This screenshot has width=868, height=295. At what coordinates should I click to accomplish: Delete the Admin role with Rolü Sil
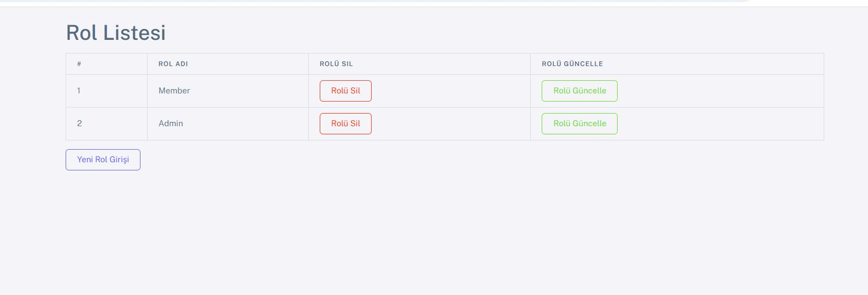(x=345, y=123)
